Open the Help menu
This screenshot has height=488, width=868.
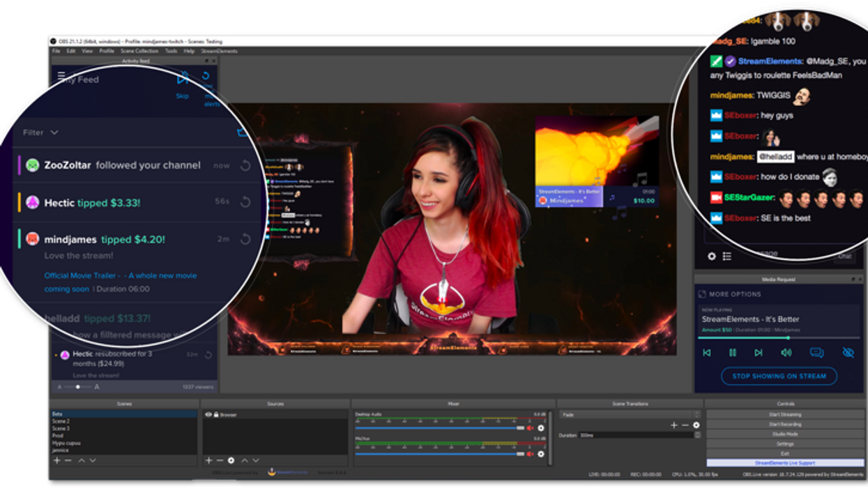tap(189, 52)
